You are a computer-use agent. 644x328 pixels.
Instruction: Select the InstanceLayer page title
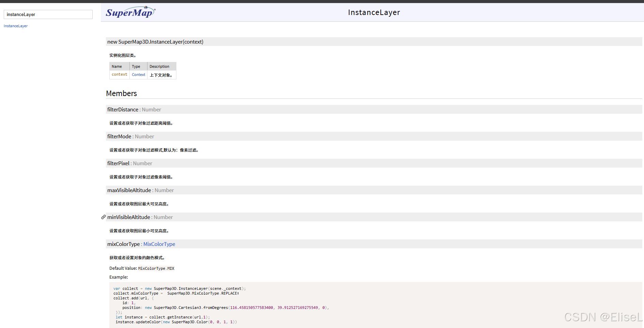(374, 13)
